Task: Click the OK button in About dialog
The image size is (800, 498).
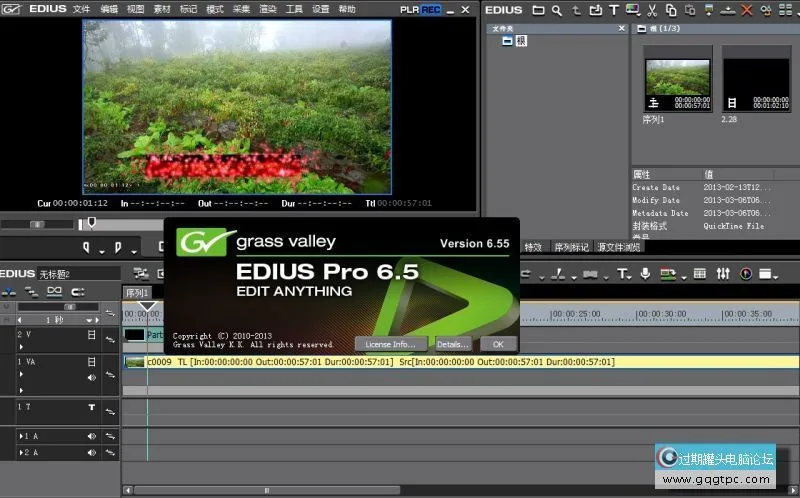Action: pos(497,343)
